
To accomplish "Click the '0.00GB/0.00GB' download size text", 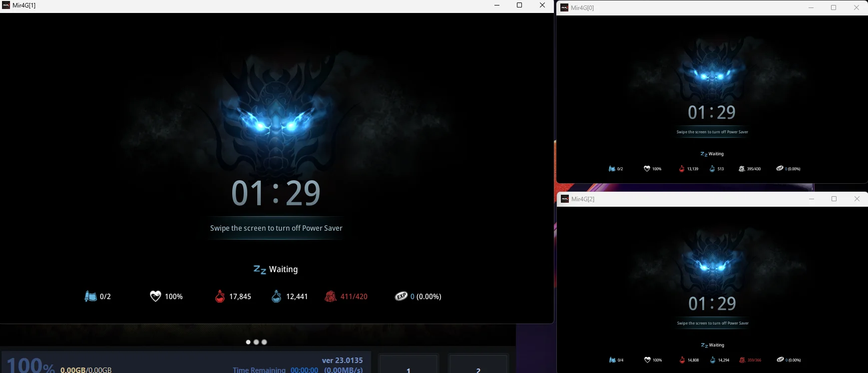I will [x=86, y=370].
